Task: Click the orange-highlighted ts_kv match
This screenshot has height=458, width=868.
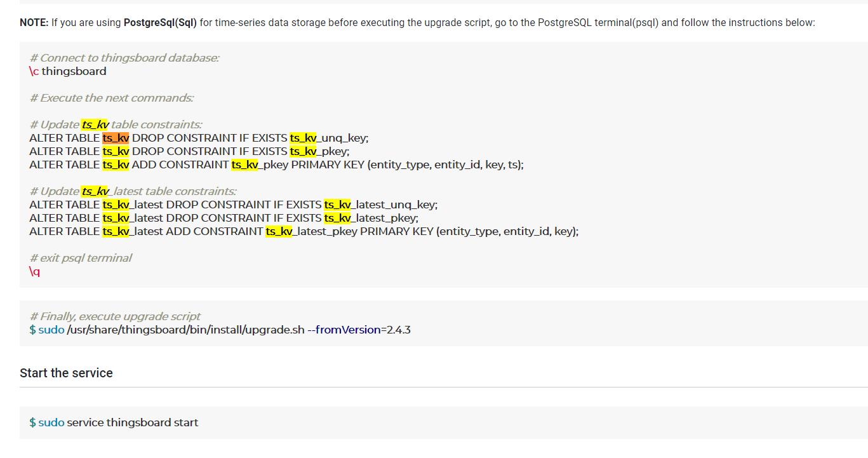Action: tap(116, 138)
